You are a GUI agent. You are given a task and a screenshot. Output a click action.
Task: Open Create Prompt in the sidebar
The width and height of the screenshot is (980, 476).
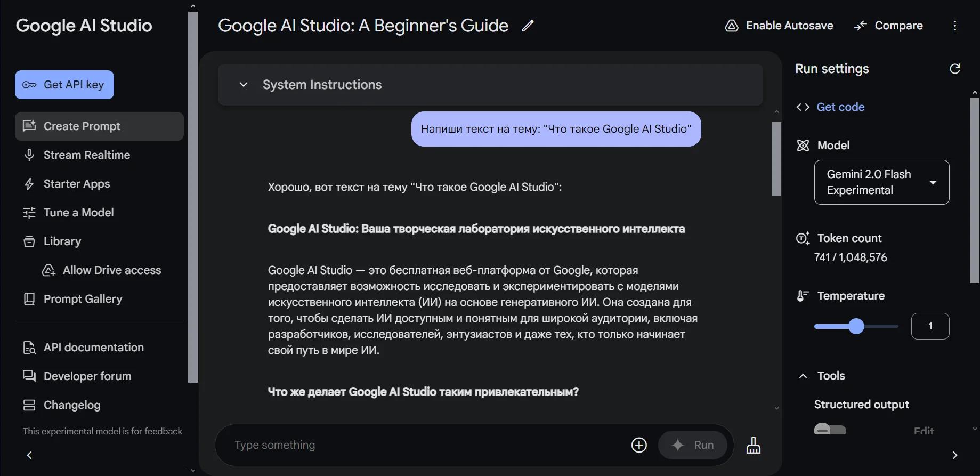point(99,126)
